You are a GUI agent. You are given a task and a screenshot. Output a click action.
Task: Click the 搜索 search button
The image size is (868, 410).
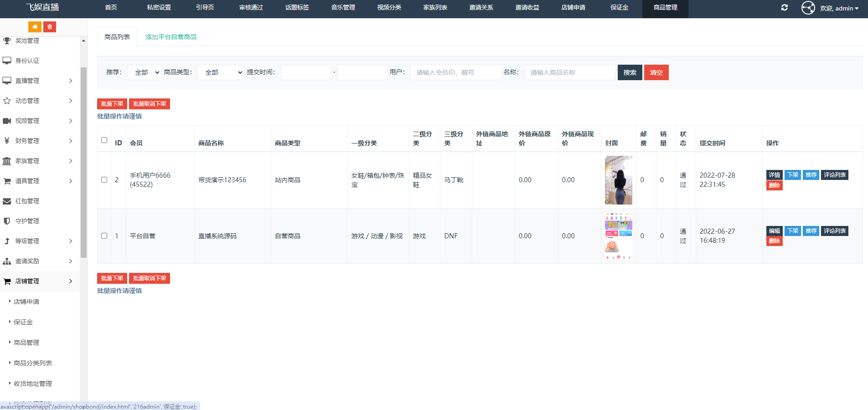(630, 72)
